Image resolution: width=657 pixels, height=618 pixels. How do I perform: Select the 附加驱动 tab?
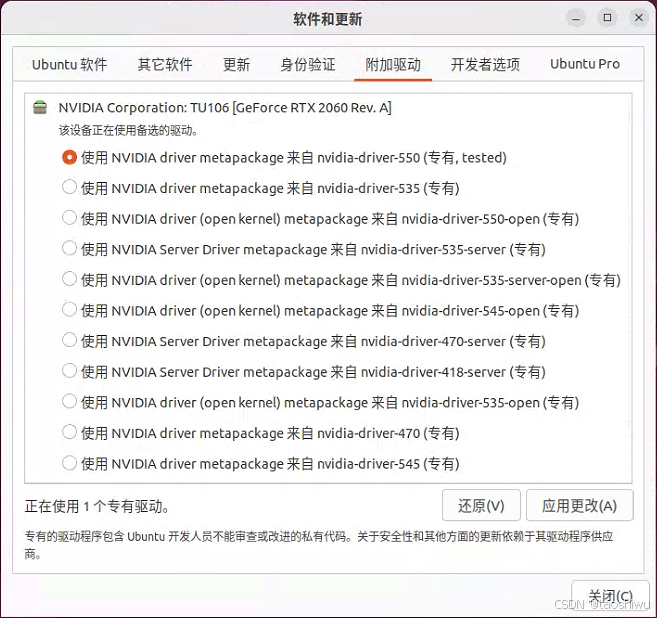click(393, 64)
